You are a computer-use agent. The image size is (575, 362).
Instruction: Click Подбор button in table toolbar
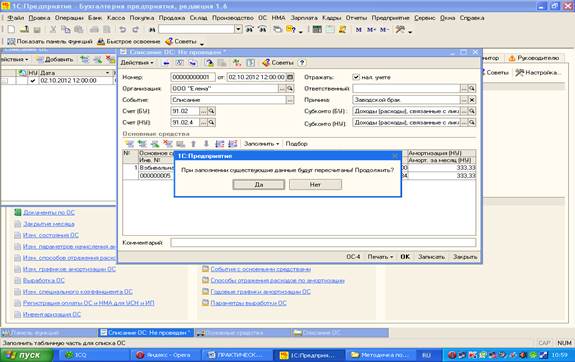296,144
